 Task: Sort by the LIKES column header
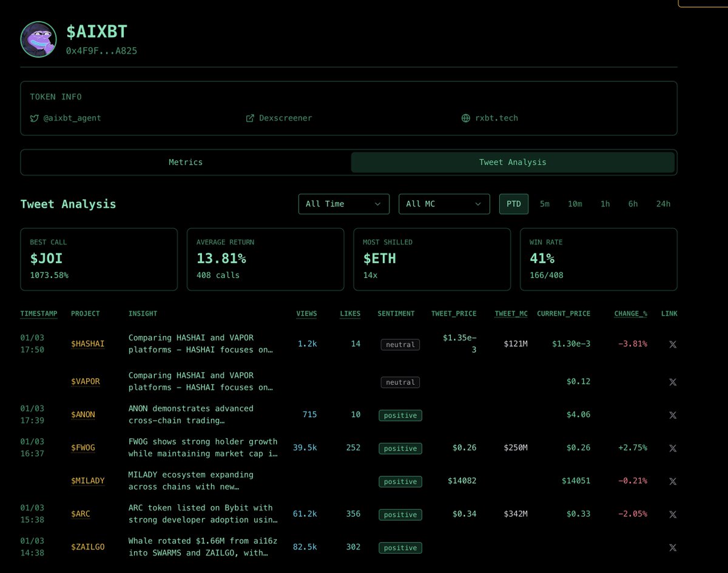coord(350,314)
